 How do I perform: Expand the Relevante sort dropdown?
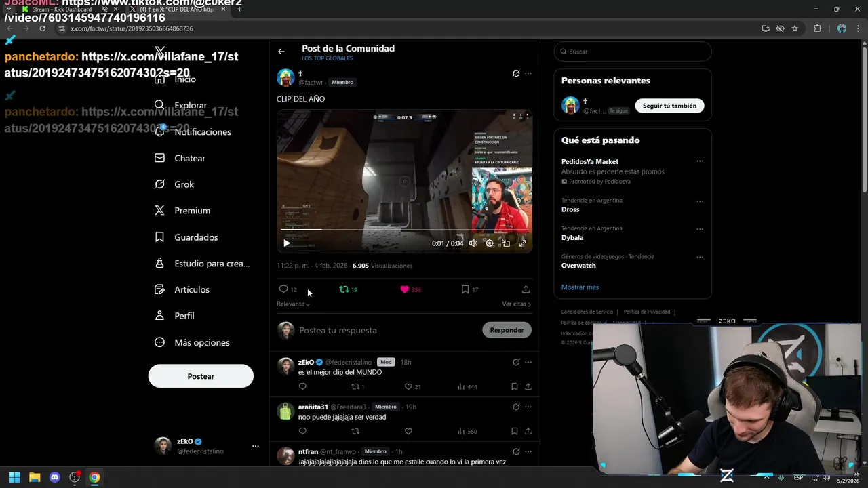(293, 304)
